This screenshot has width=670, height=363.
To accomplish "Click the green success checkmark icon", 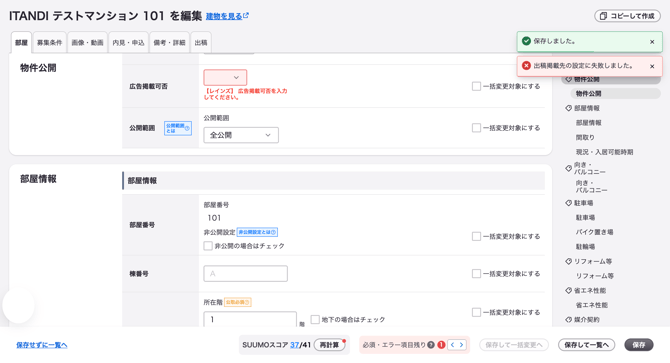I will tap(526, 41).
